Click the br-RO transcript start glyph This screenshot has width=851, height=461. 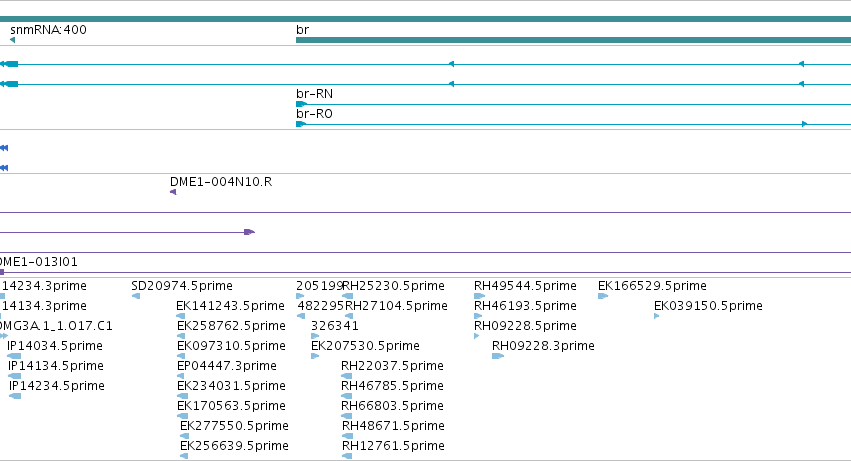(x=301, y=124)
